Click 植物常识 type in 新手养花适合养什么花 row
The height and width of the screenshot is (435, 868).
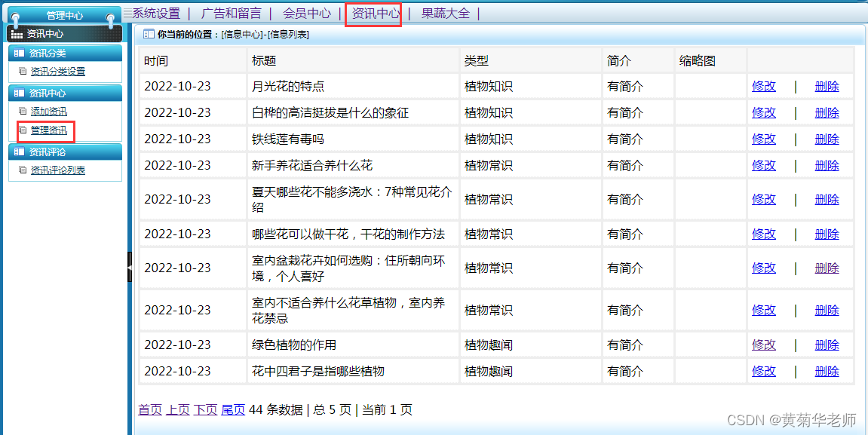point(488,165)
